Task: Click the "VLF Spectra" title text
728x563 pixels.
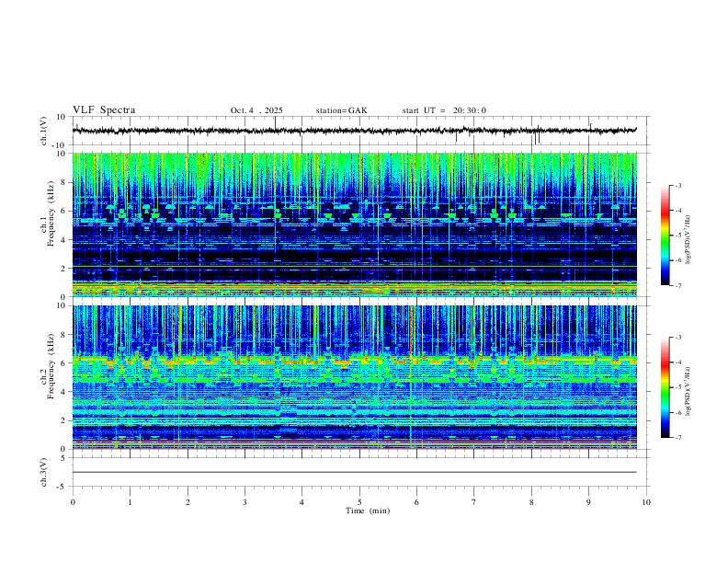Action: pos(104,110)
